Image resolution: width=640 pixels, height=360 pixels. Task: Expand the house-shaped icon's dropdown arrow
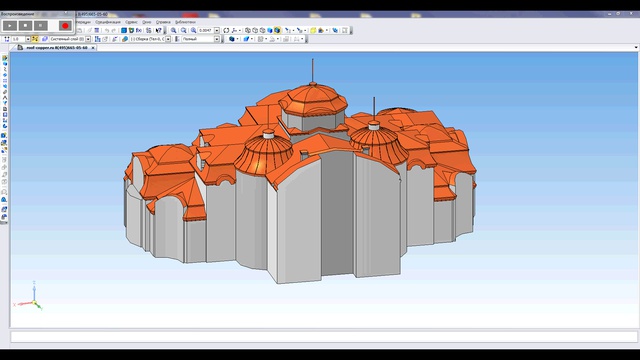[327, 30]
